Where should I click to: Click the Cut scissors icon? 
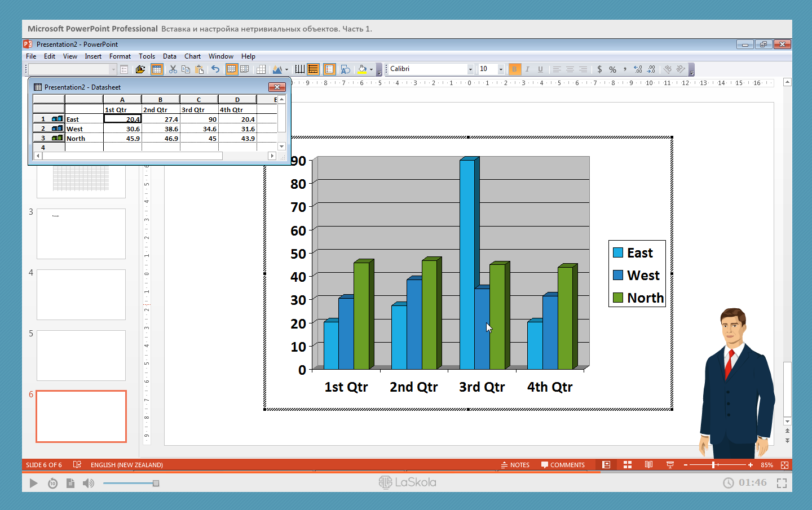tap(173, 69)
